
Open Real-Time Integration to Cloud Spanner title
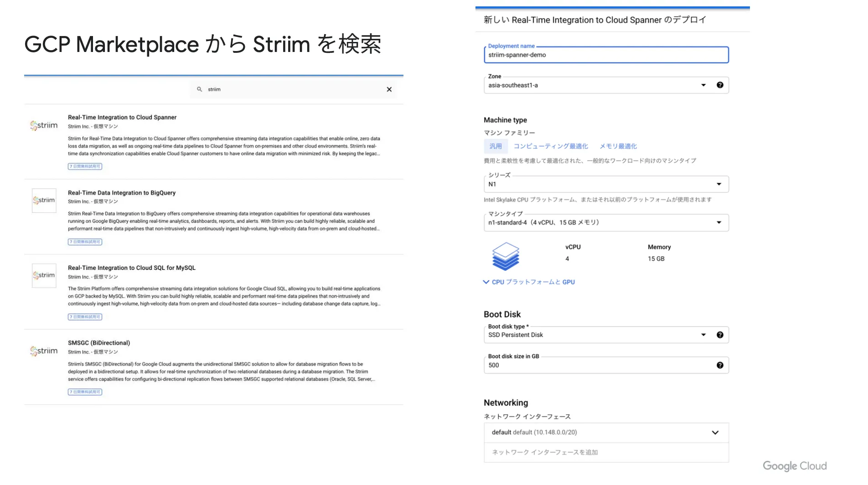pos(122,117)
